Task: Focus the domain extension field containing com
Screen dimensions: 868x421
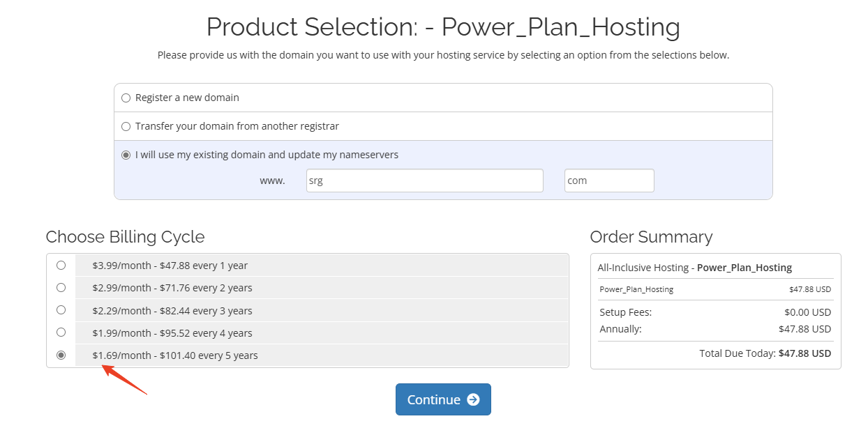Action: click(x=608, y=181)
